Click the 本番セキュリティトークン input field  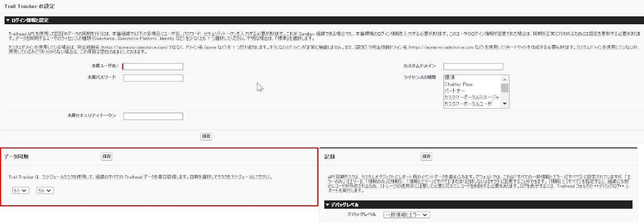[x=153, y=116]
